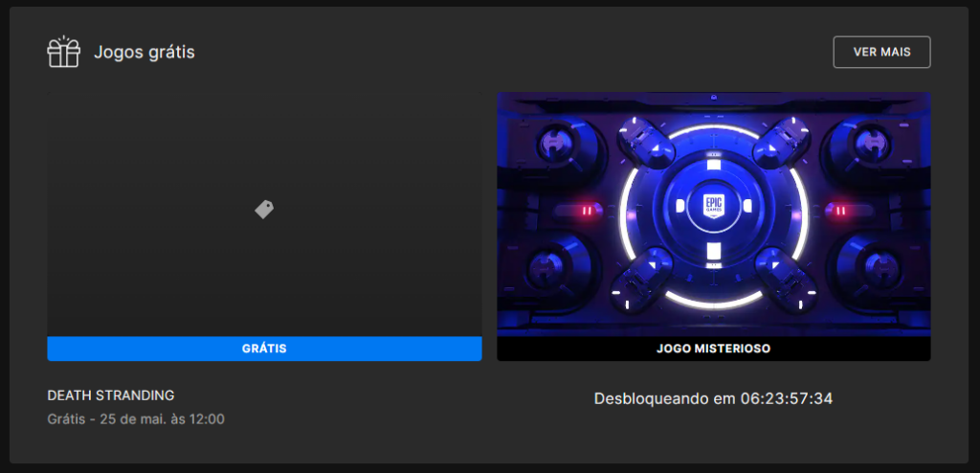Click the JOGO MISTERIOSO banner
Screen dimensions: 980x473
click(x=713, y=349)
